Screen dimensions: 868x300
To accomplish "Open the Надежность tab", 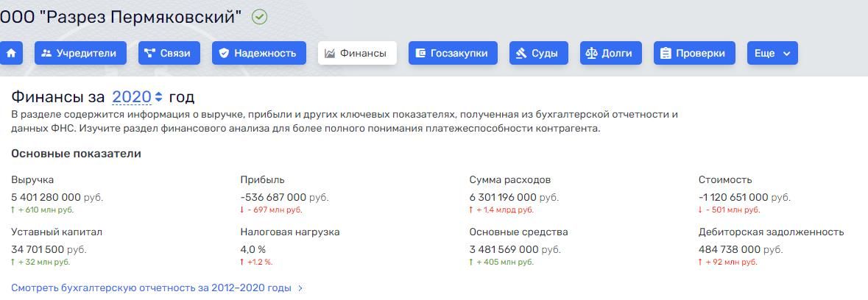I will pos(259,53).
